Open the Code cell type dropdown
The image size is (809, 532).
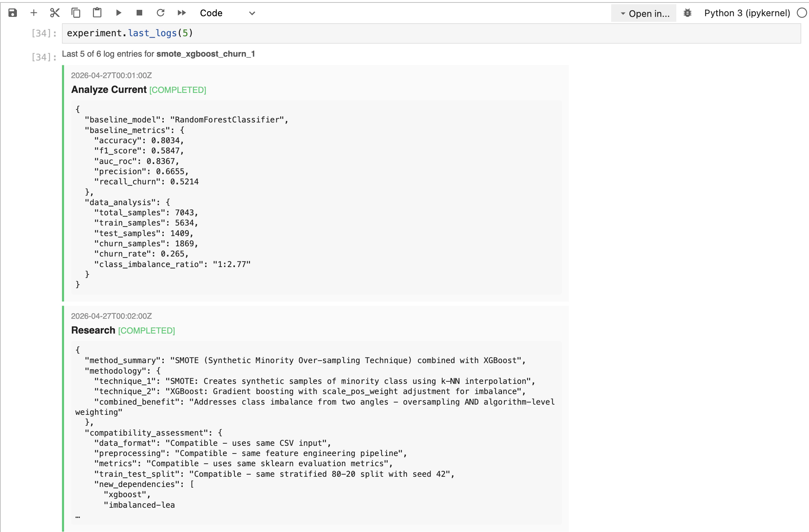[x=227, y=13]
